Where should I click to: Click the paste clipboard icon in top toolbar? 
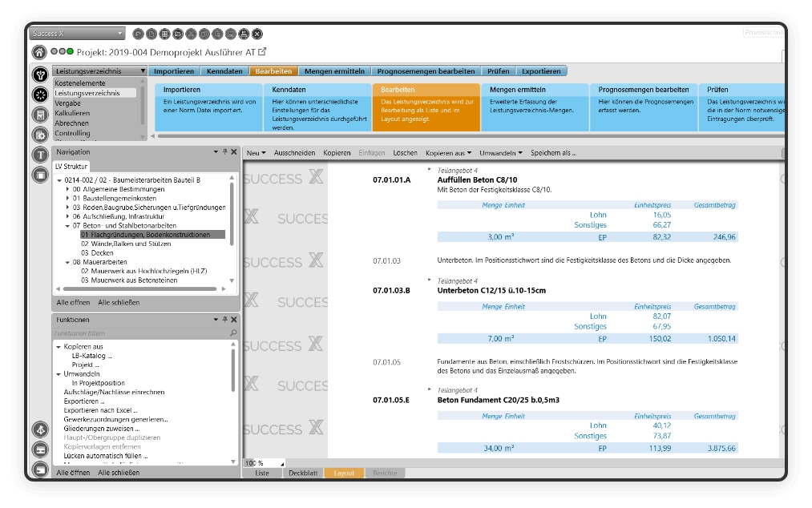tap(217, 34)
